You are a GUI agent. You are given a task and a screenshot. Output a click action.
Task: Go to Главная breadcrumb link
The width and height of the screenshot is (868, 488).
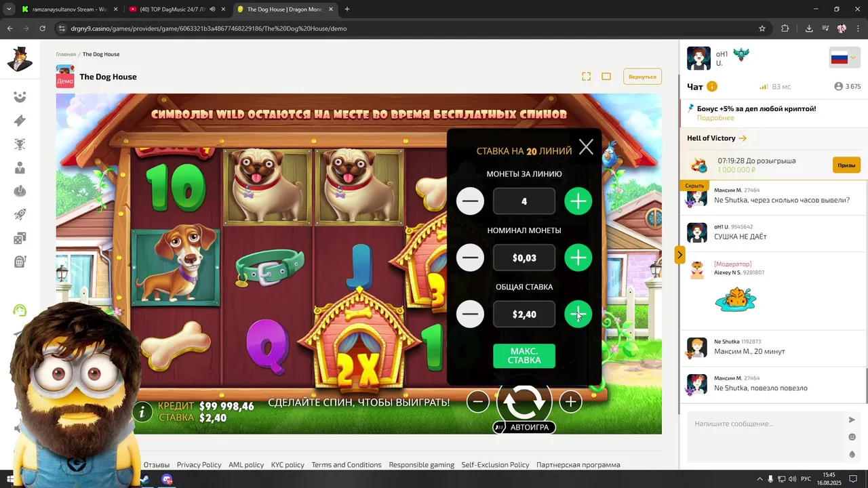click(66, 54)
